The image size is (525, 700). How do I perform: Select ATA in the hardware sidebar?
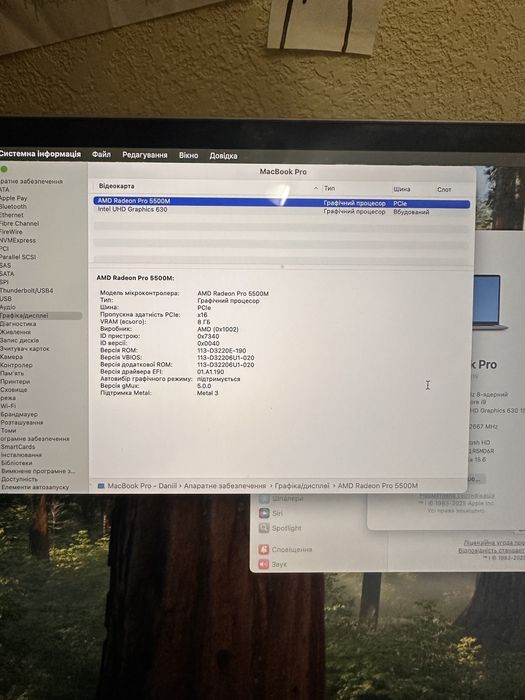(x=5, y=190)
